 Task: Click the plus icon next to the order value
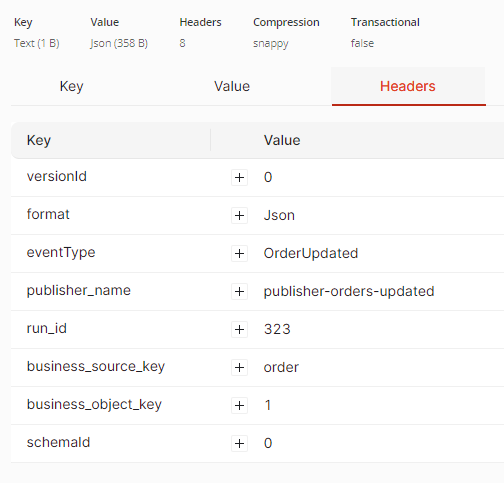point(239,367)
